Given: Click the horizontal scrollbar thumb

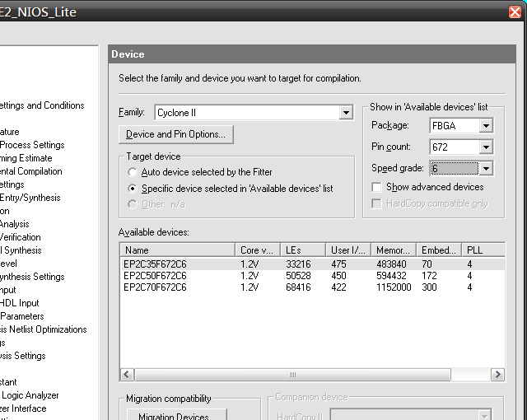Looking at the screenshot, I should pyautogui.click(x=292, y=375).
